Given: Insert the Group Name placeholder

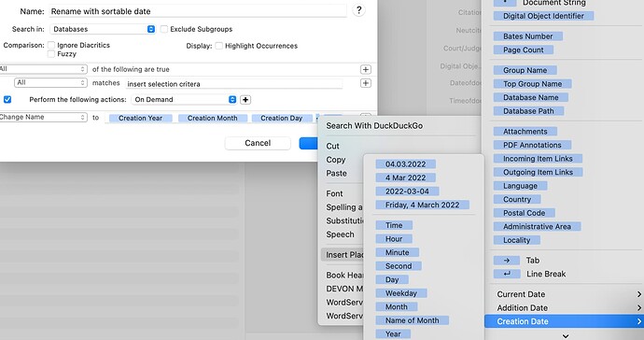Looking at the screenshot, I should [x=525, y=70].
